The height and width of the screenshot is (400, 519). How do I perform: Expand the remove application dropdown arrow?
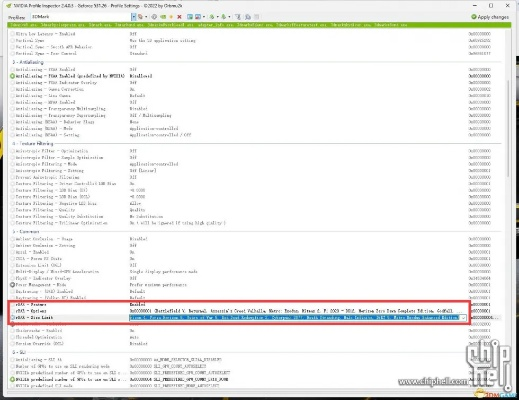204,17
